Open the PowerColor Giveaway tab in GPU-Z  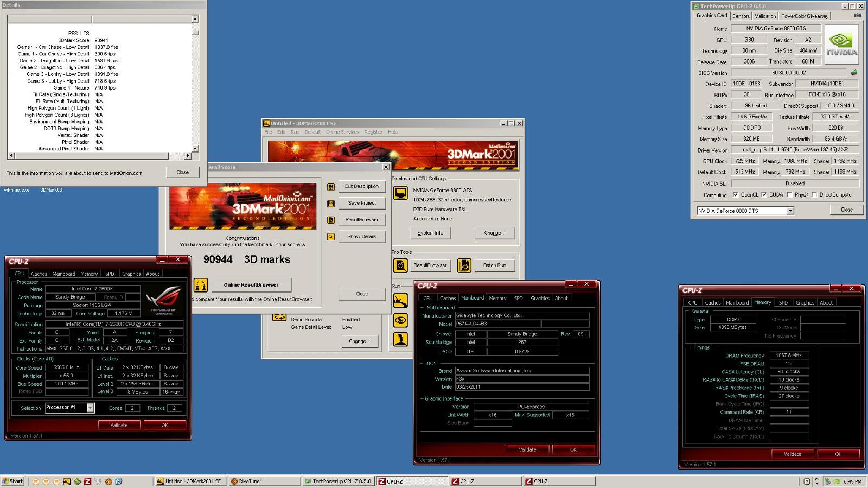(805, 16)
